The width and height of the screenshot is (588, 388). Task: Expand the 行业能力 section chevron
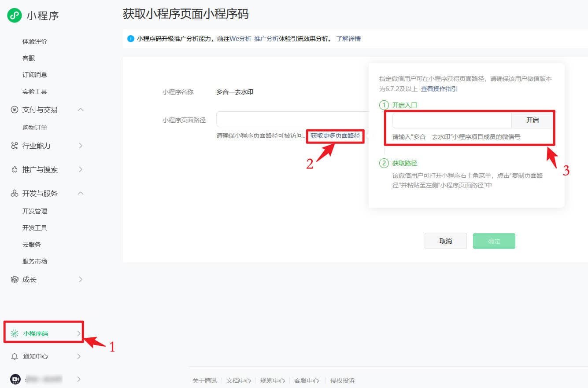click(81, 146)
